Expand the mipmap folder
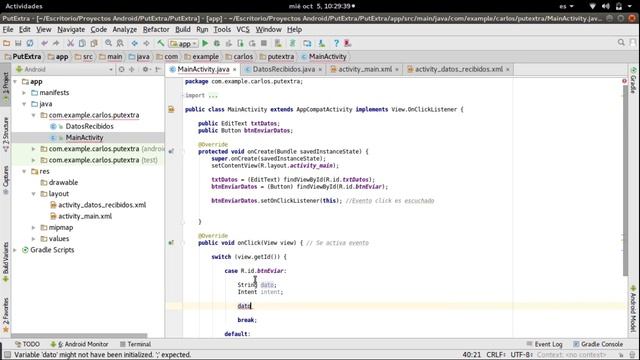 tap(33, 227)
